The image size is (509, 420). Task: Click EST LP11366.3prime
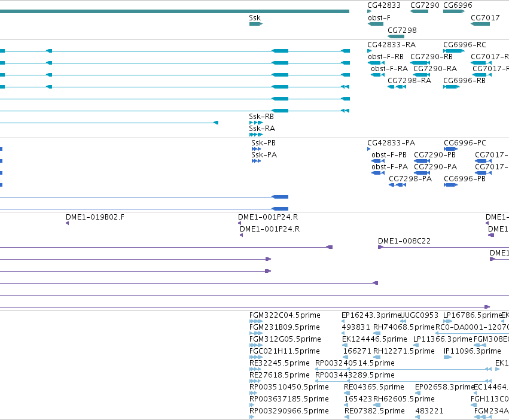[x=443, y=339]
